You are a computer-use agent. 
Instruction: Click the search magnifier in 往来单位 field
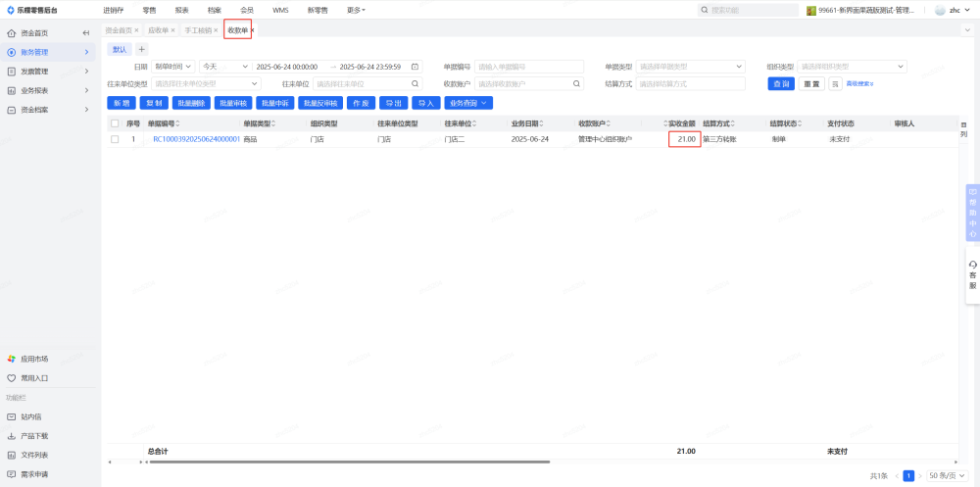(416, 84)
